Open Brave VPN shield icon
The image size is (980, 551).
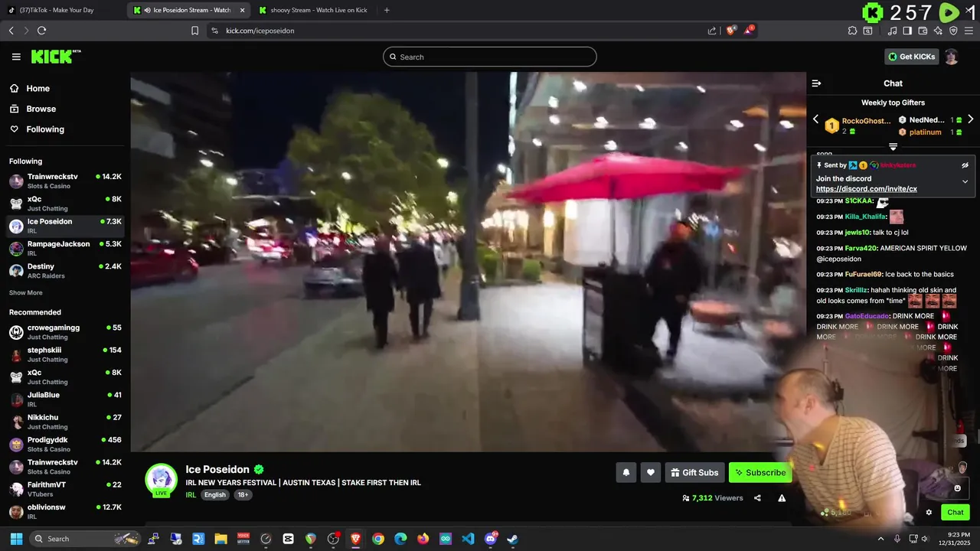953,31
